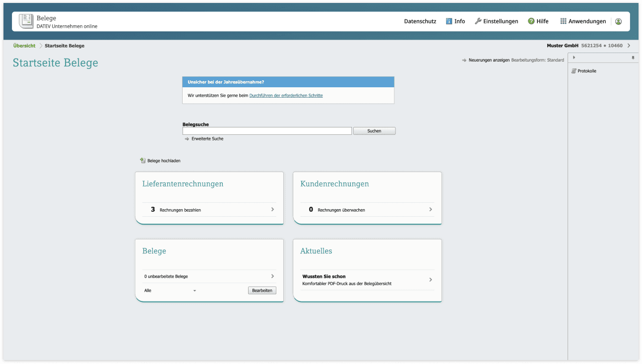Click the Suchen button
This screenshot has width=642, height=364.
point(374,130)
